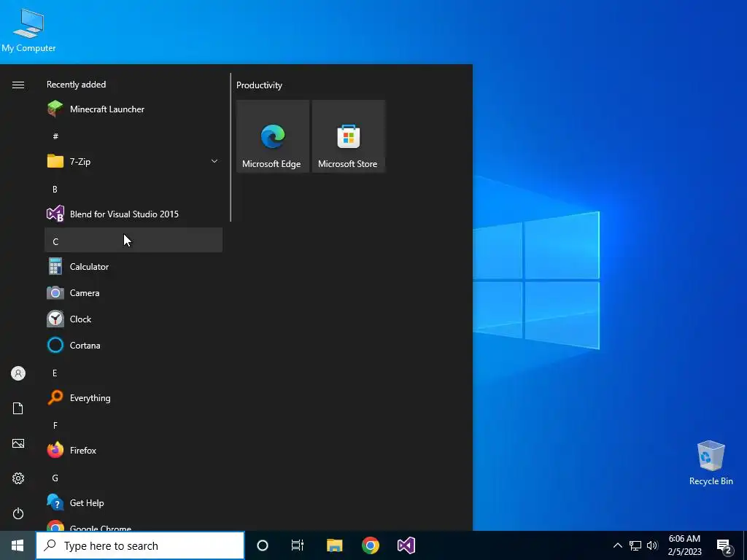Open the notification center icon
Screen dimensions: 747x560
724,546
